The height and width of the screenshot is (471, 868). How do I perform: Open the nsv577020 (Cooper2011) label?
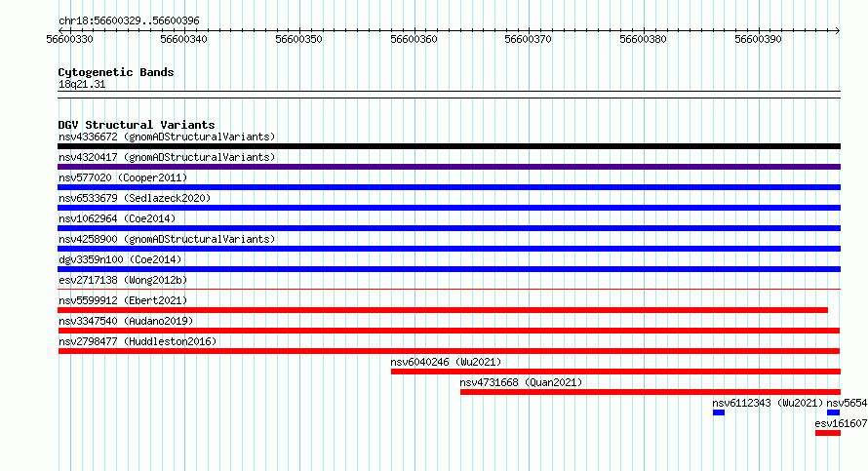(x=123, y=177)
